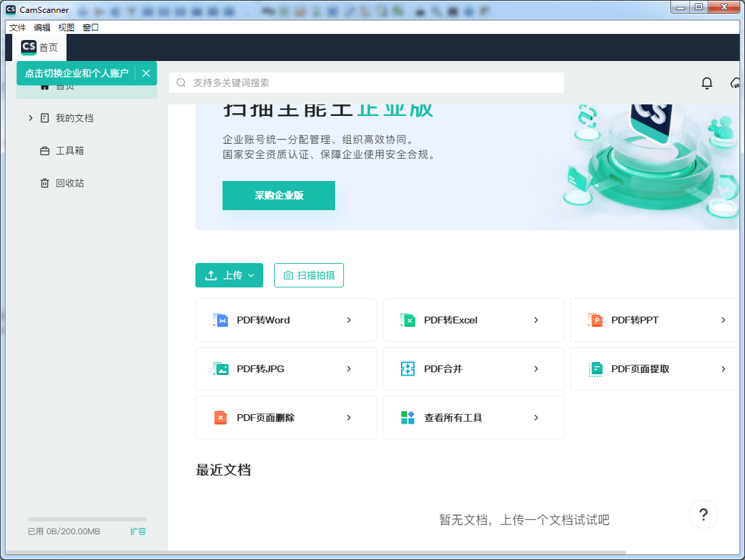Screen dimensions: 745x560
Task: Click the 采购企业版 button
Action: click(278, 195)
